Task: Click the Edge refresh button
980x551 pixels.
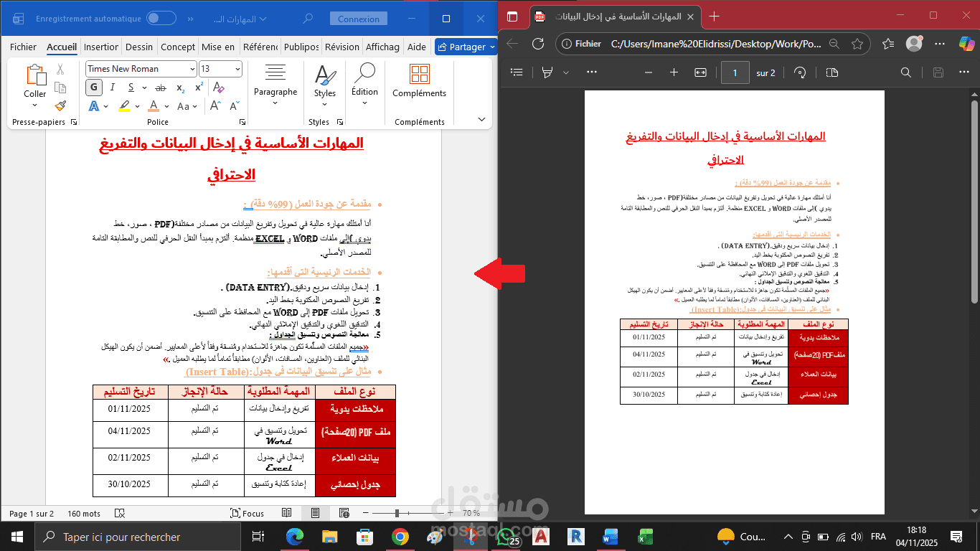Action: tap(538, 44)
